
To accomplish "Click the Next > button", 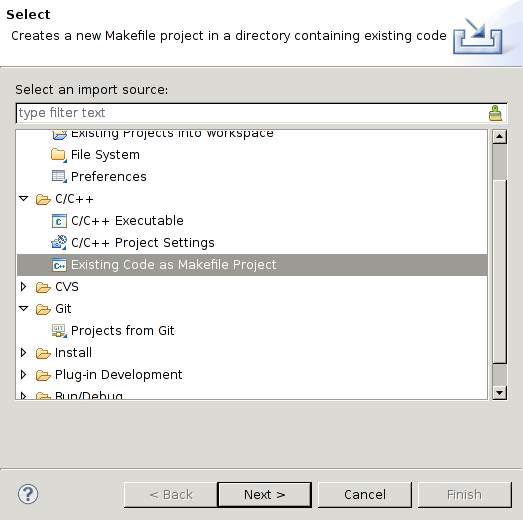I will coord(265,495).
